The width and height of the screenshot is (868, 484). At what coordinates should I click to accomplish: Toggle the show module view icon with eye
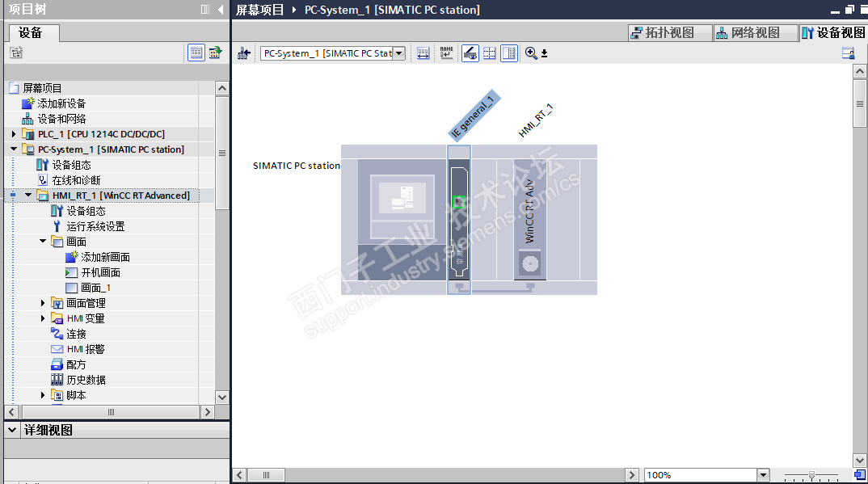coord(470,53)
